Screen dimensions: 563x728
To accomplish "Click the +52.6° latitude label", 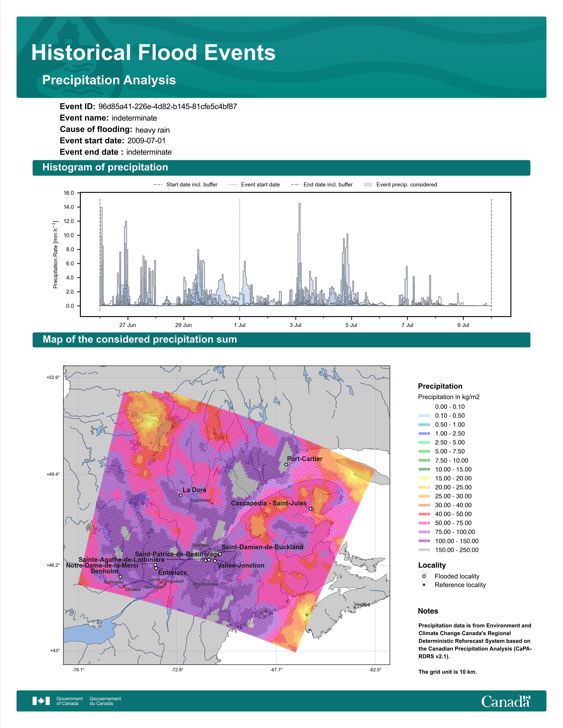I will pyautogui.click(x=53, y=377).
